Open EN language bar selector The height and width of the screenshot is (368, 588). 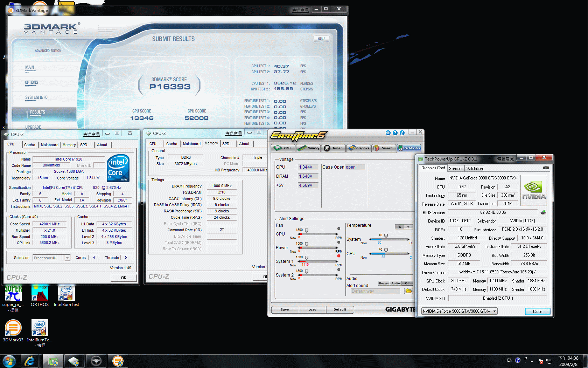point(510,360)
